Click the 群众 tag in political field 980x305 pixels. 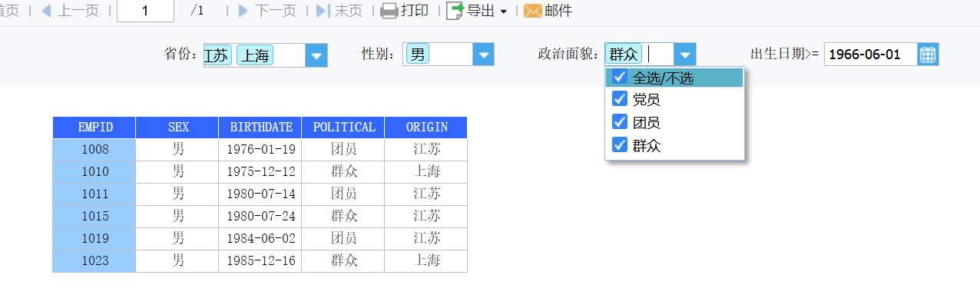click(x=623, y=54)
